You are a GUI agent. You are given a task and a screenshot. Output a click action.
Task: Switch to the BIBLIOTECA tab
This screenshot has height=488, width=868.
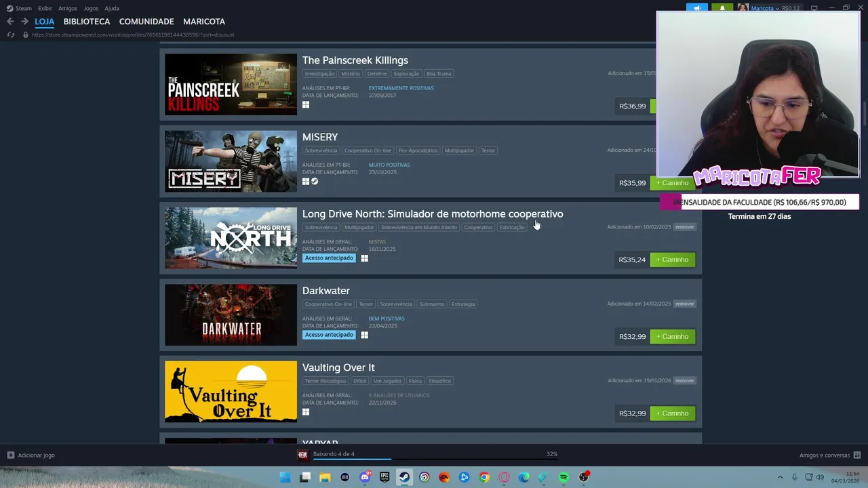tap(87, 22)
